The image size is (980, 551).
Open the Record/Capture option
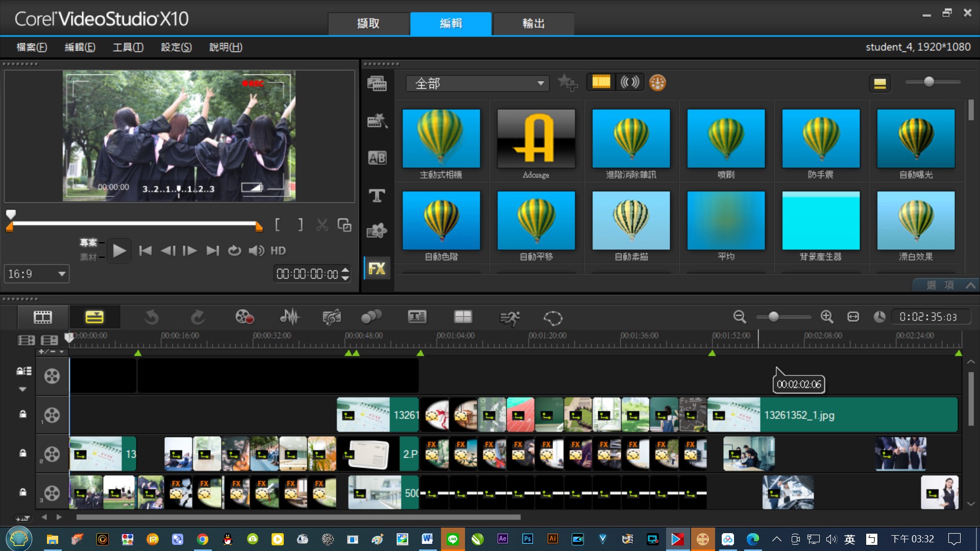click(244, 317)
